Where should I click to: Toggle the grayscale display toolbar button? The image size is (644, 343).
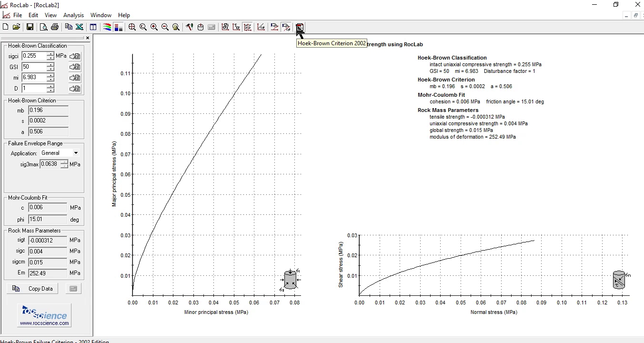(118, 27)
